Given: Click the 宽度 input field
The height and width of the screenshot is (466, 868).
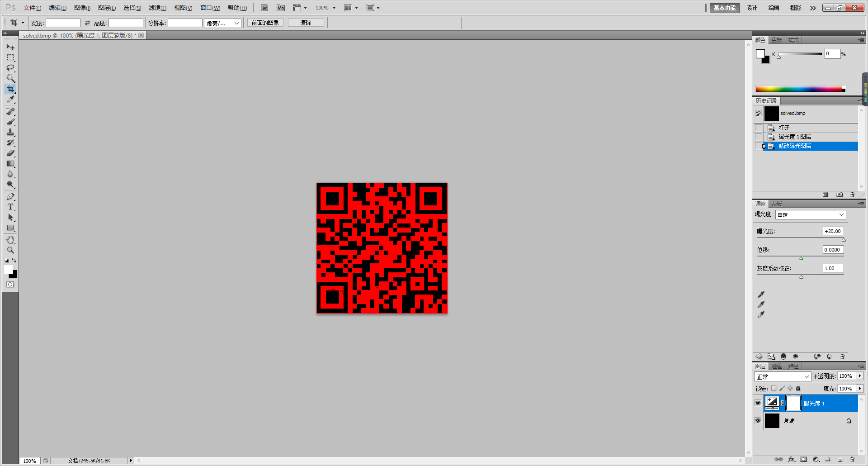Looking at the screenshot, I should (63, 23).
